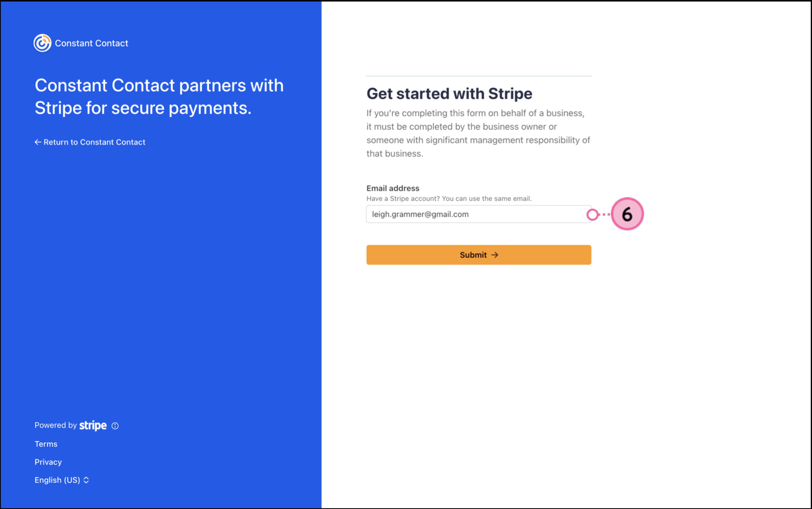Viewport: 812px width, 509px height.
Task: Click the back arrow beside Return link
Action: (38, 142)
